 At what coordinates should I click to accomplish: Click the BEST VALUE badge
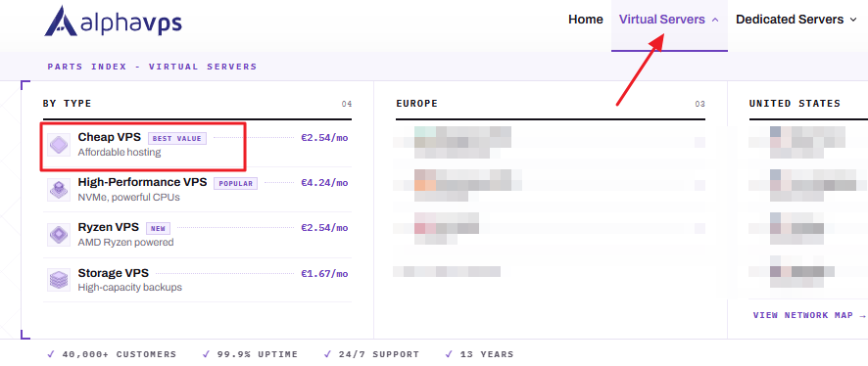coord(177,138)
